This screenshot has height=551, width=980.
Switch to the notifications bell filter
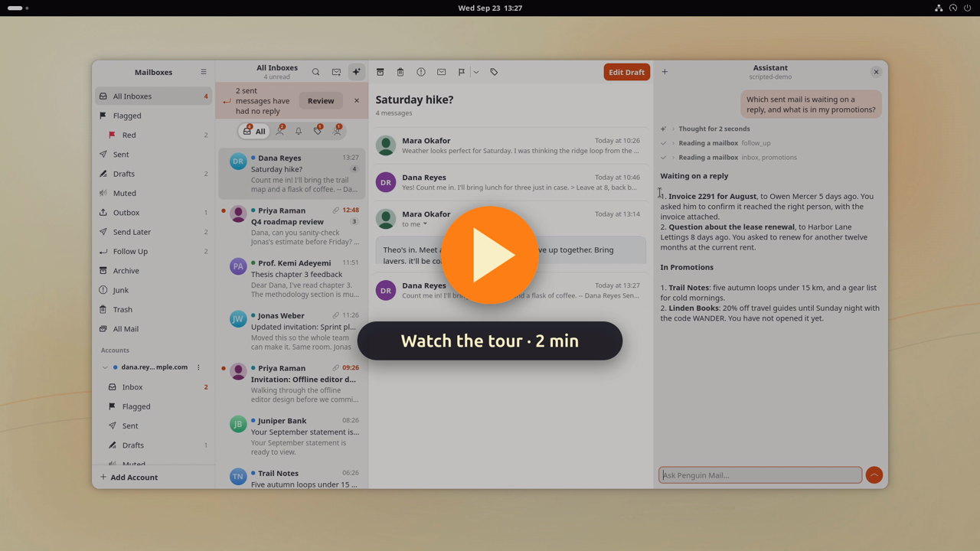[x=299, y=132]
